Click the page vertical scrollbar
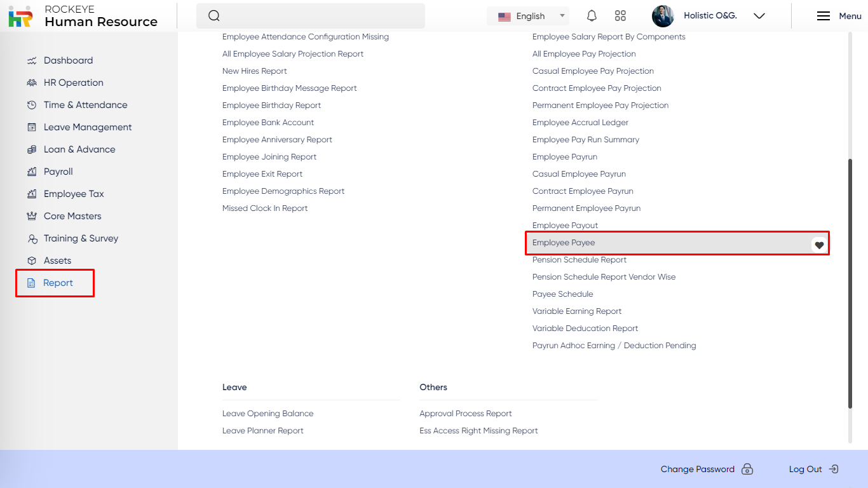The width and height of the screenshot is (868, 488). pyautogui.click(x=850, y=283)
